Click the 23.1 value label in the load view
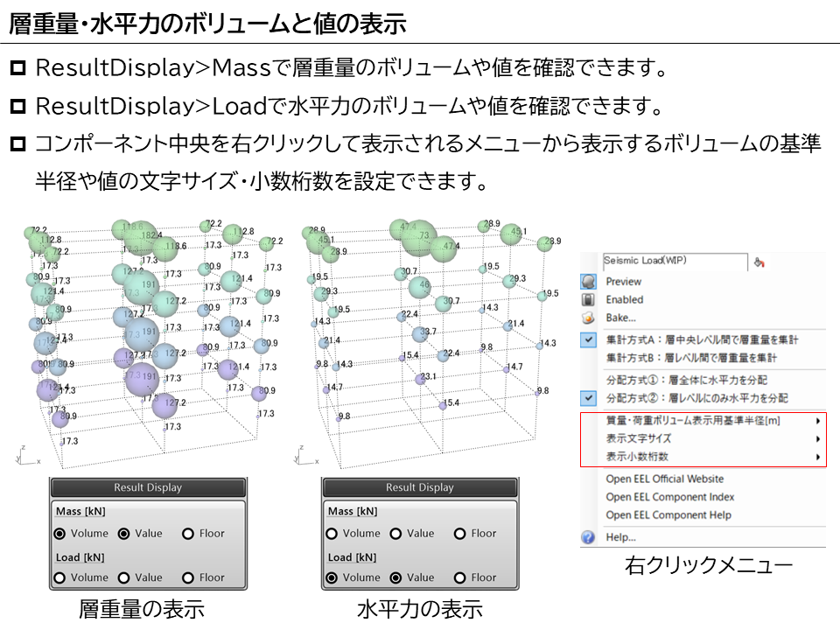Screen dimensions: 840x630 (428, 376)
